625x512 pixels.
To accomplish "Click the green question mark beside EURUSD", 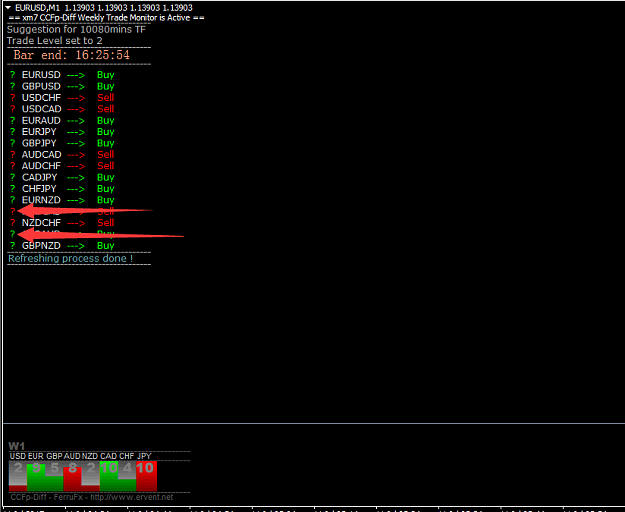I will (x=13, y=75).
